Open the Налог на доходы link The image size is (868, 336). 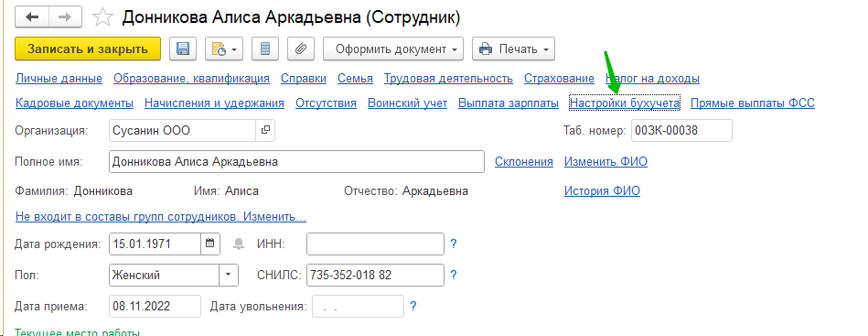click(653, 78)
